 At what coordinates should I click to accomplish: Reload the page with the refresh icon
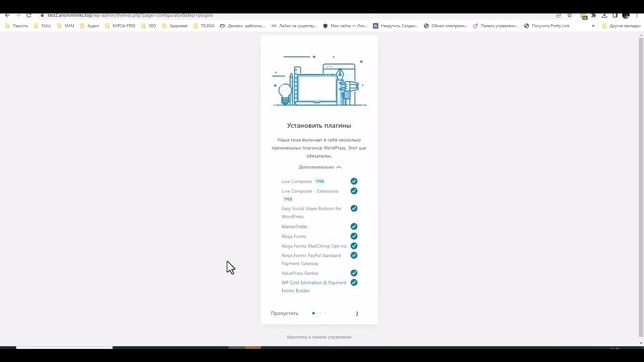coord(29,15)
